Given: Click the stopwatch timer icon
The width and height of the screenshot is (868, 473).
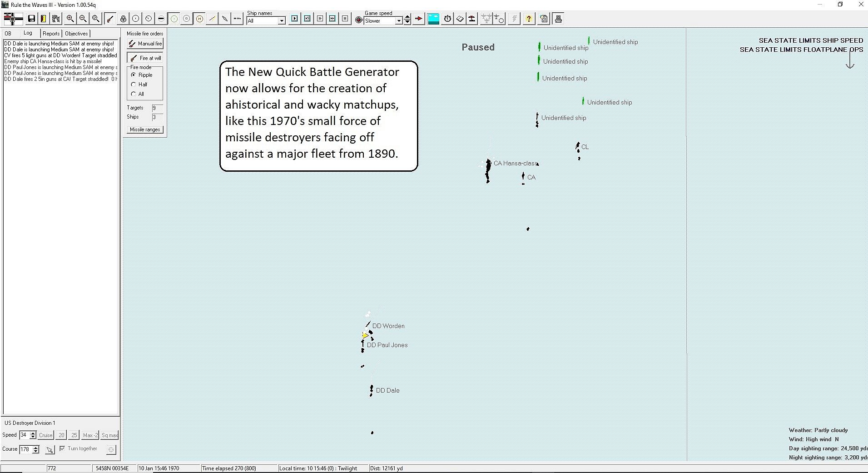Looking at the screenshot, I should [447, 19].
